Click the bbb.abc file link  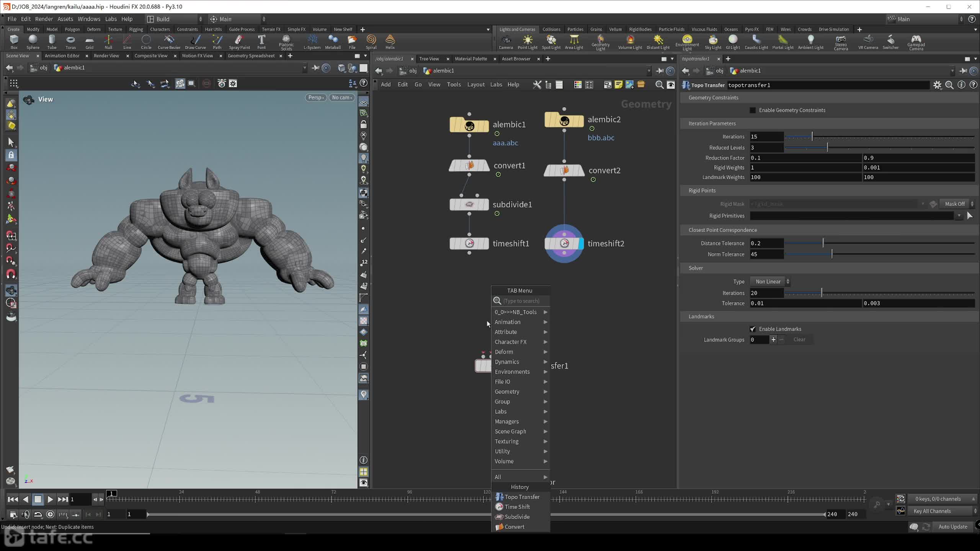click(x=601, y=138)
